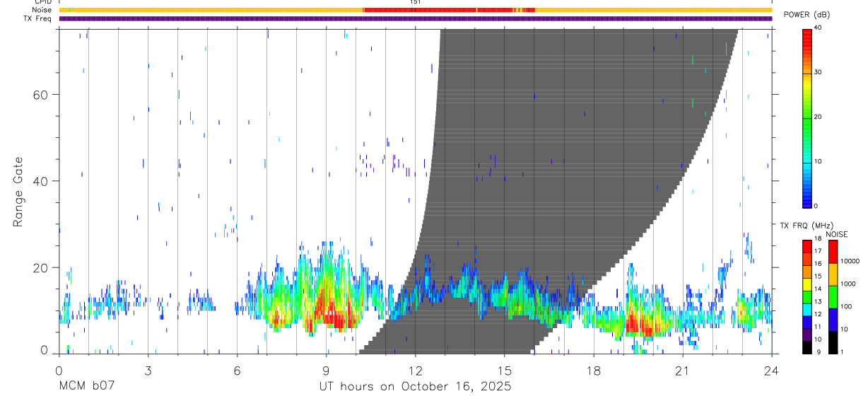Click the 3 tick on the UT hours axis

click(148, 370)
